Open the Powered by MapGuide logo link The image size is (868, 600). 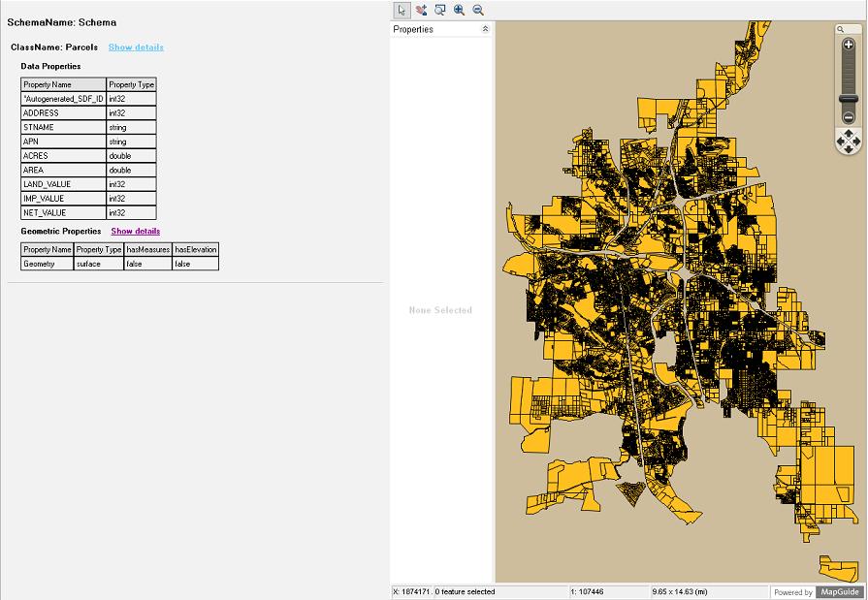pos(817,592)
